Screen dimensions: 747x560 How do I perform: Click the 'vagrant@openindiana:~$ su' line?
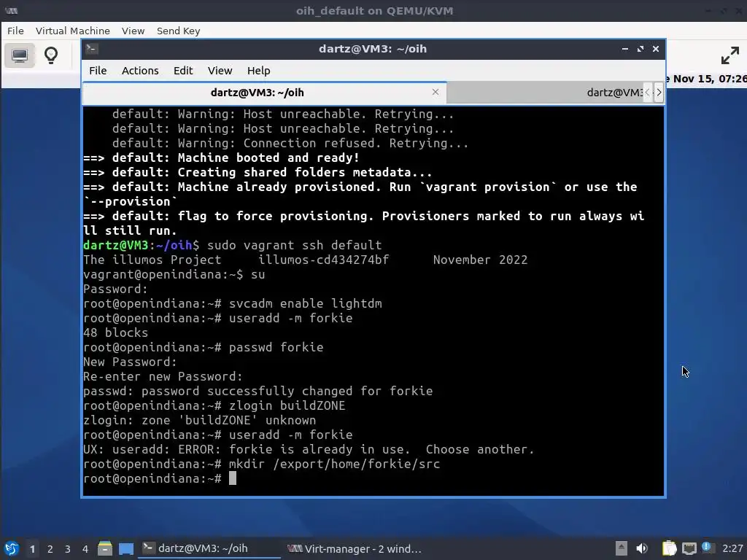point(174,274)
